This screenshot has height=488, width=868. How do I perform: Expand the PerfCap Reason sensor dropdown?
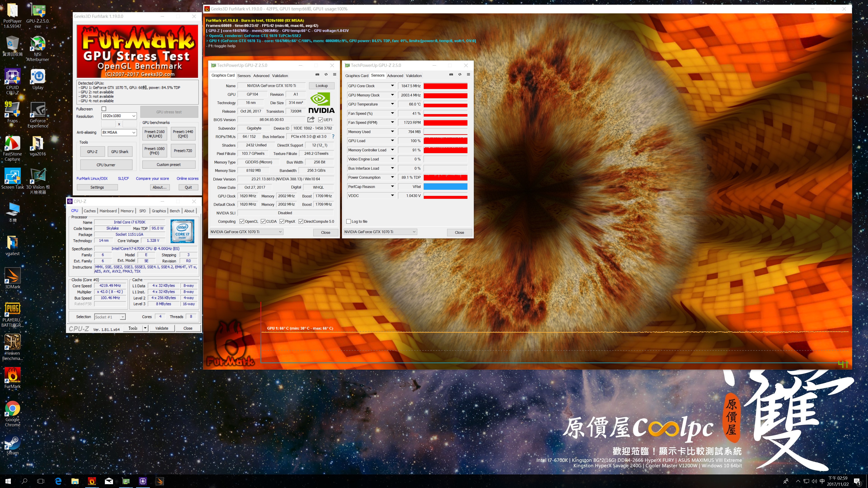point(393,186)
